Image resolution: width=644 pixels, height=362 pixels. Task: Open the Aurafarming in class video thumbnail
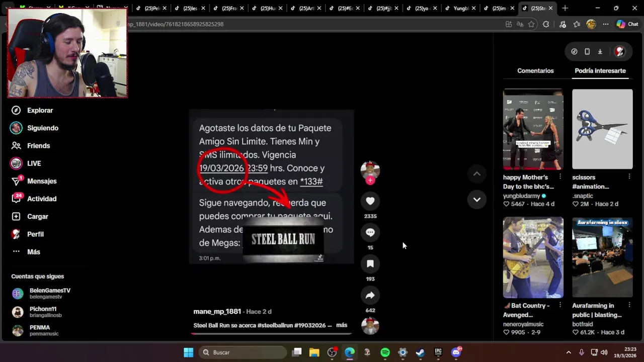(602, 257)
